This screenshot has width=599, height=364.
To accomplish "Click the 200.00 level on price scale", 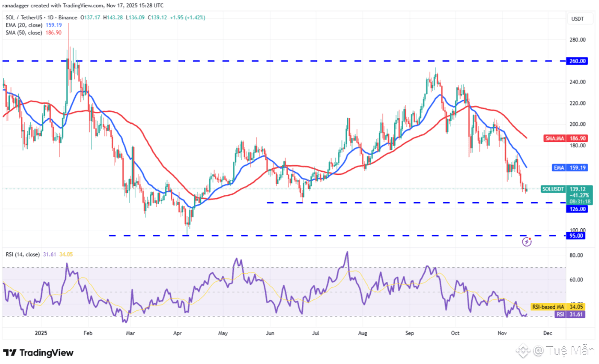I will (x=578, y=124).
